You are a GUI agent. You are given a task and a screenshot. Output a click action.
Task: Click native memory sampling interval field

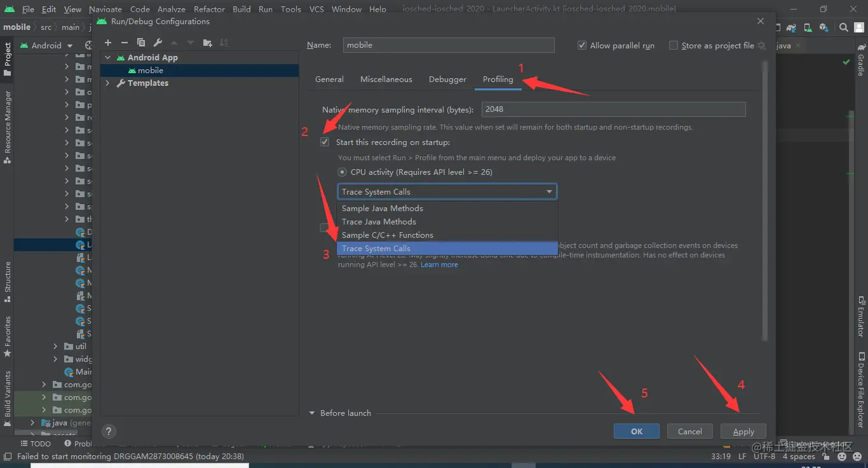tap(613, 109)
